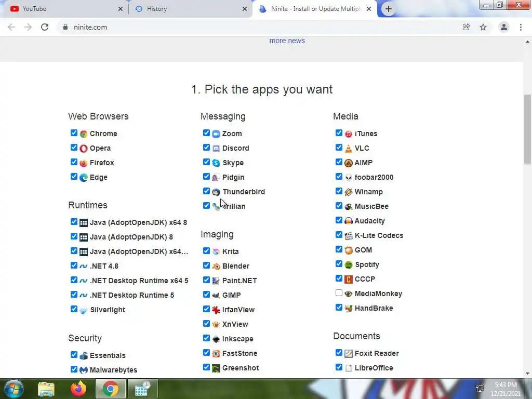Launch Firefox from the taskbar

[78, 389]
